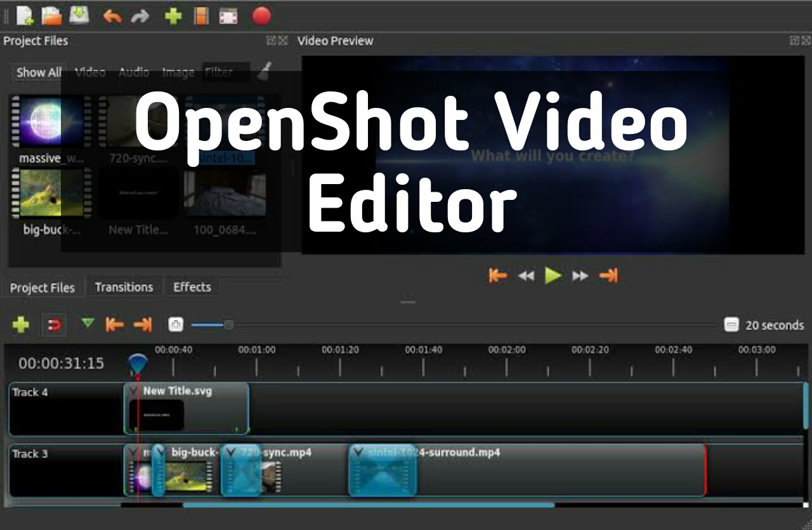The image size is (812, 530).
Task: Open the Effects tab
Action: (192, 287)
